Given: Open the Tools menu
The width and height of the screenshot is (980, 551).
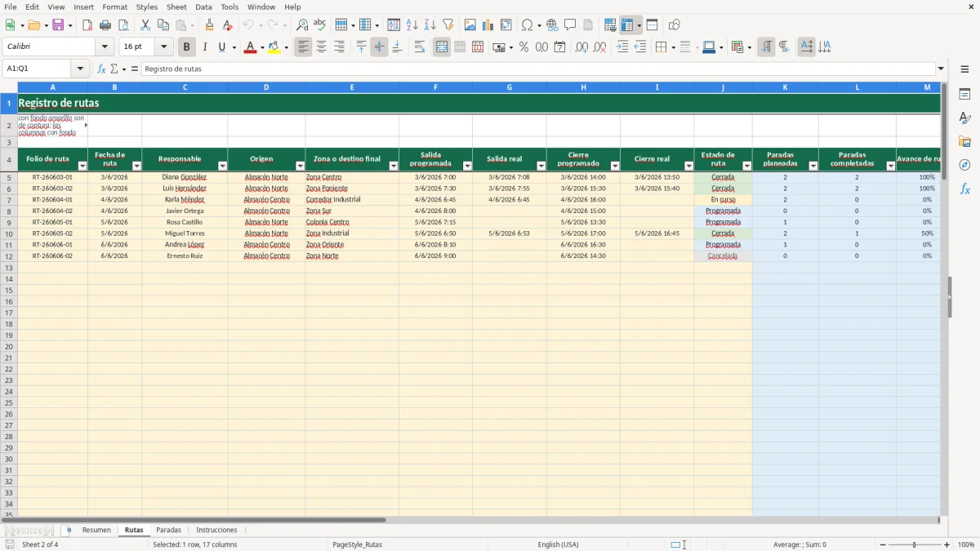Looking at the screenshot, I should coord(229,7).
